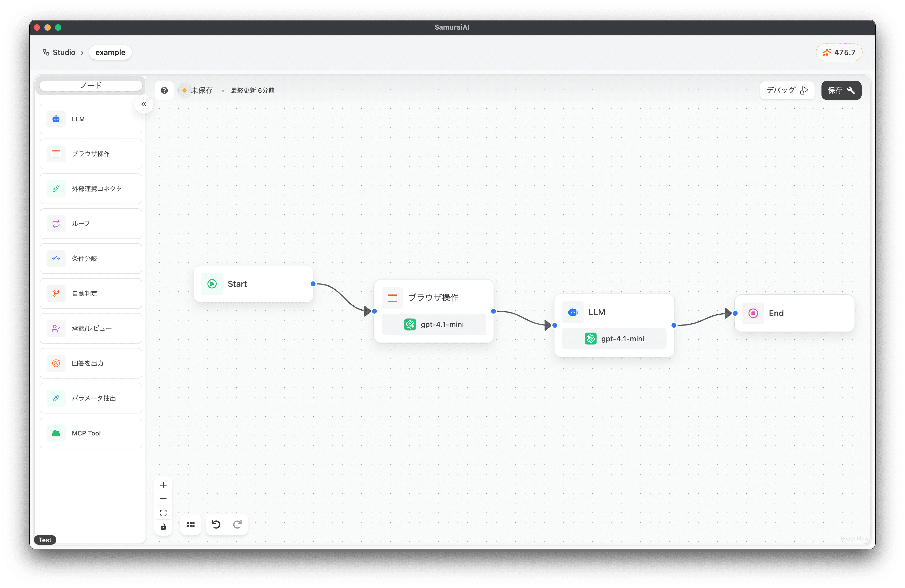Select the LLM node type in sidebar
Screen dimensions: 905x588
tap(91, 119)
